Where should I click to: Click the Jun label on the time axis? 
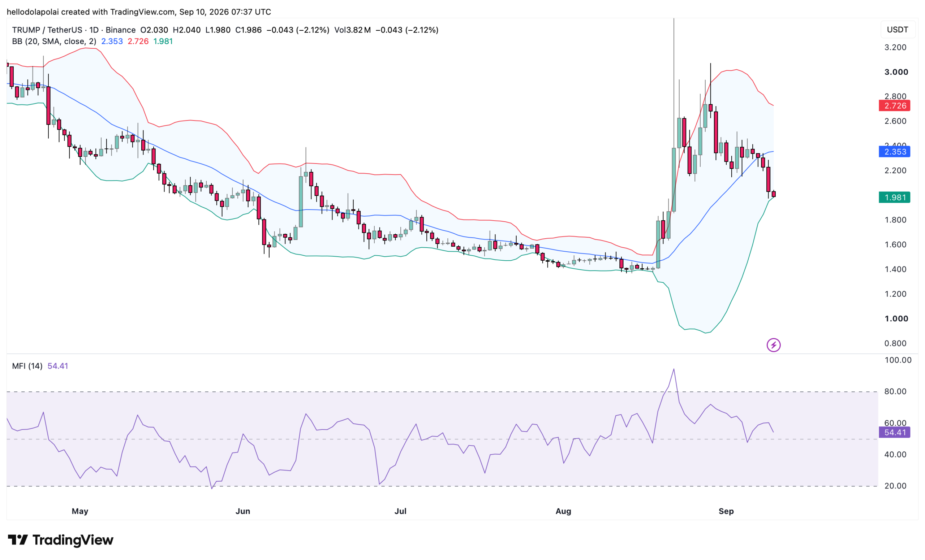click(243, 511)
